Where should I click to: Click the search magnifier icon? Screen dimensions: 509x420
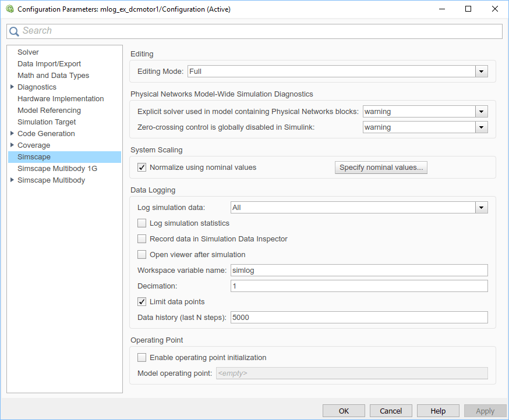tap(15, 31)
